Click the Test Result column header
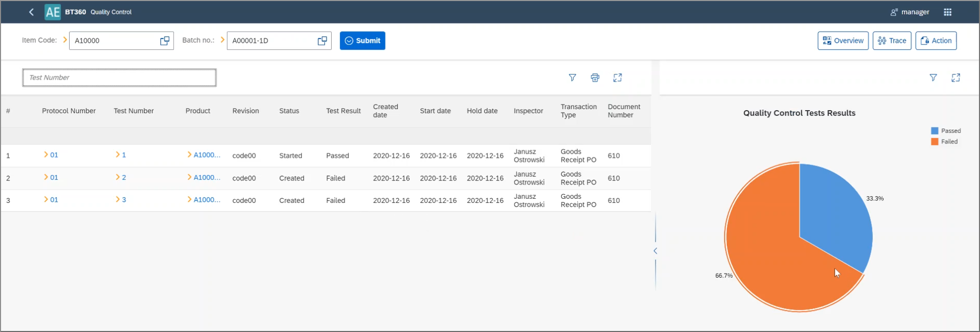980x332 pixels. coord(343,111)
